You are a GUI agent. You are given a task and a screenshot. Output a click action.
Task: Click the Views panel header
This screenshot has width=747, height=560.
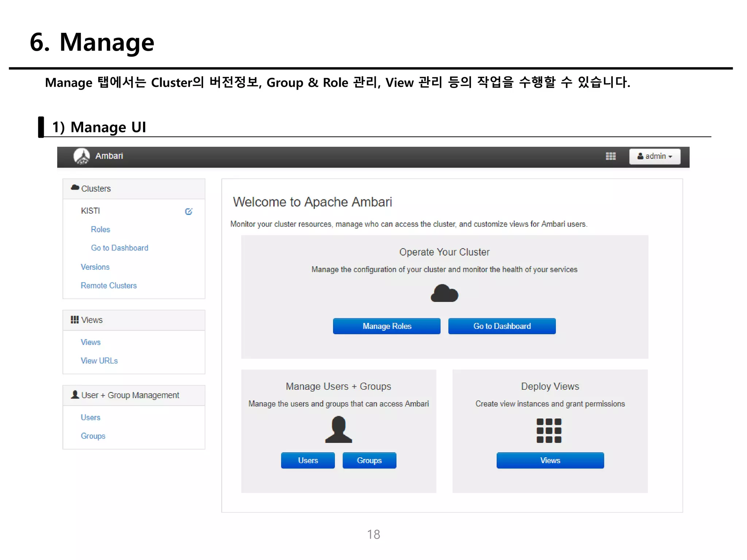coord(134,320)
